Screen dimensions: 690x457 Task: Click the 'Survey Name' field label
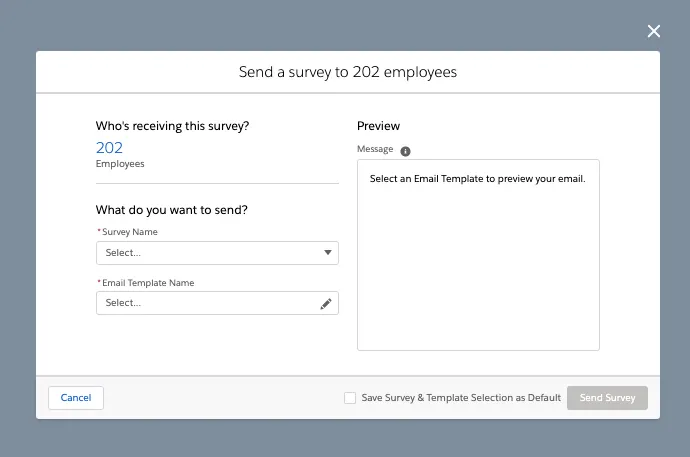[130, 232]
